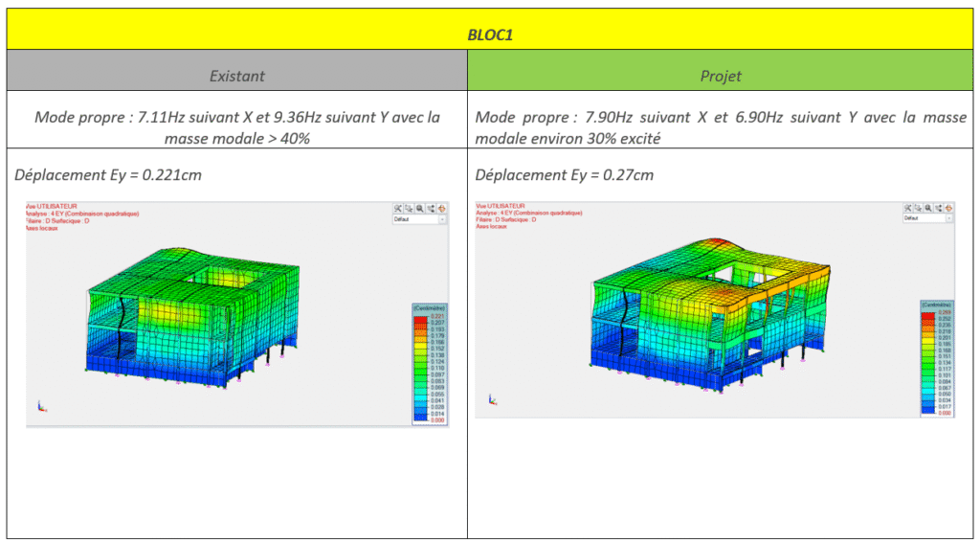Viewport: 980px width, 543px height.
Task: Click the red 0.221 legend color swatch
Action: (x=418, y=315)
